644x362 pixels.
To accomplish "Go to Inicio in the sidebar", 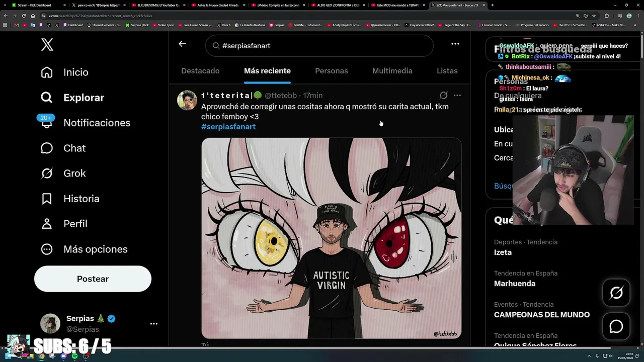I will point(64,72).
